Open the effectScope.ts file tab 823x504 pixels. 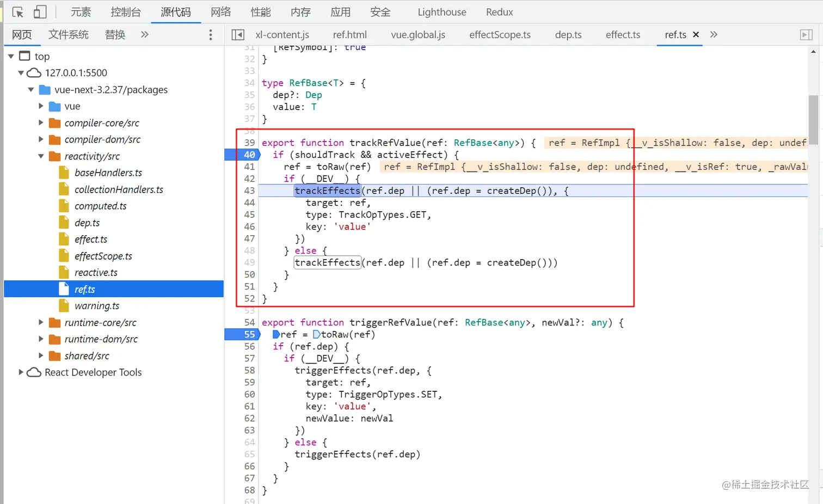click(x=500, y=35)
